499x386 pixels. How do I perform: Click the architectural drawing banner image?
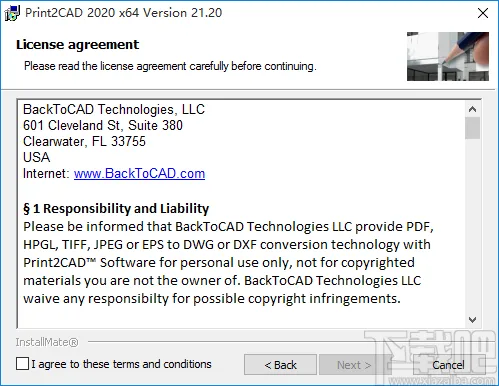[x=448, y=56]
